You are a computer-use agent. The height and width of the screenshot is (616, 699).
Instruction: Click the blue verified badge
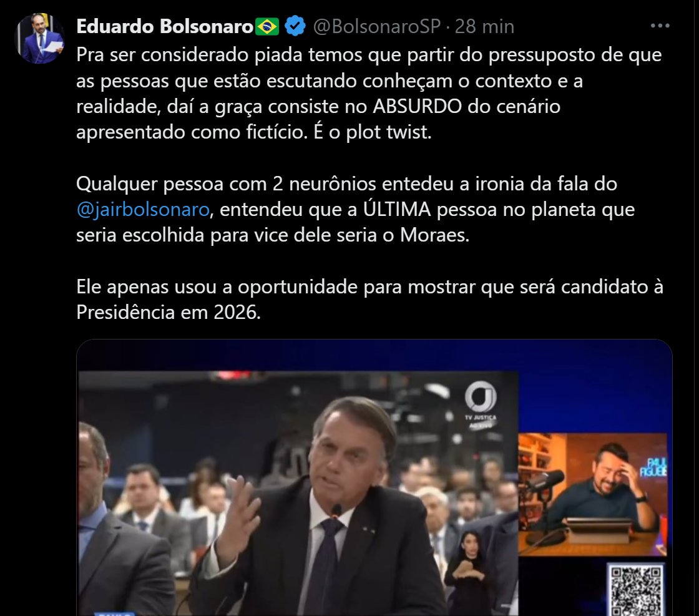point(295,26)
